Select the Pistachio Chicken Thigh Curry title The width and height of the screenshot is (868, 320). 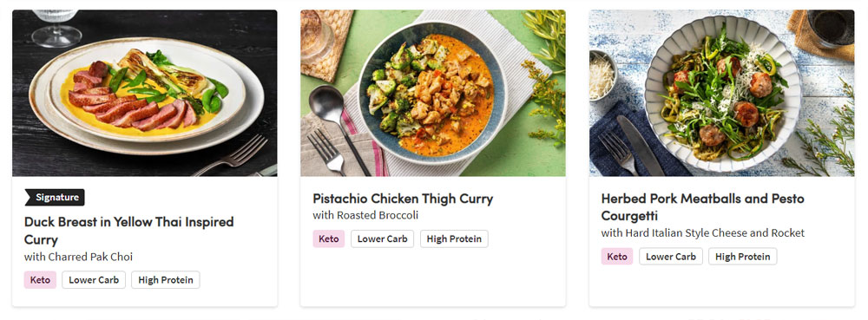click(x=403, y=199)
